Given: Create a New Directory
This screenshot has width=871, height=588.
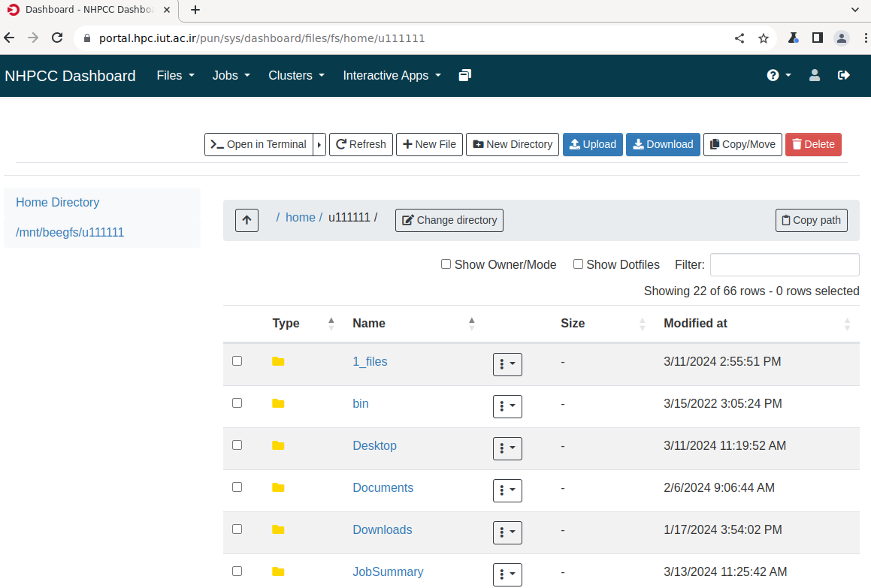Looking at the screenshot, I should pyautogui.click(x=513, y=144).
